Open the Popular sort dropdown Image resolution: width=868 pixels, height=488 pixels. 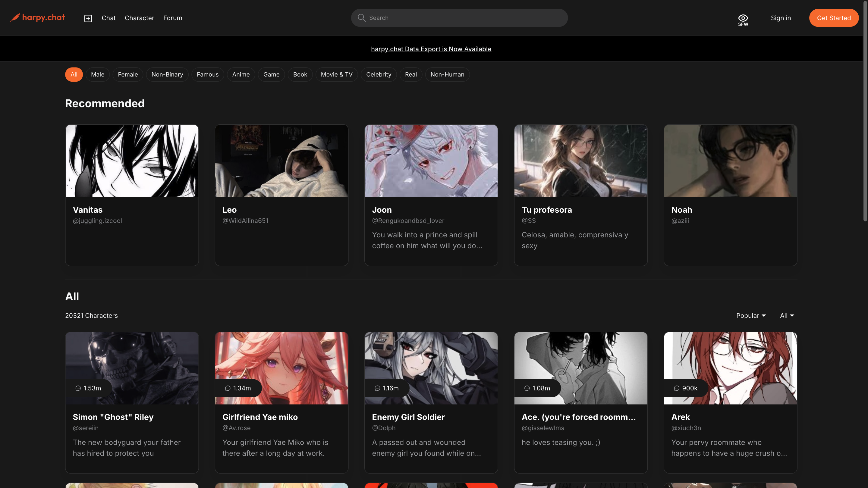coord(751,316)
